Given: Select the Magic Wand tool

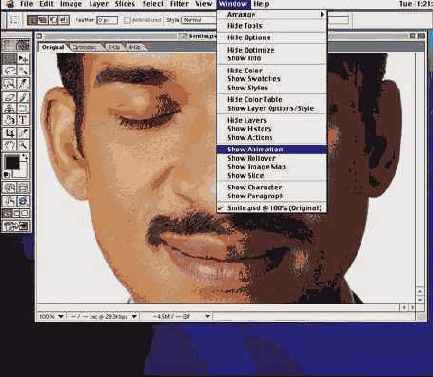Looking at the screenshot, I should pyautogui.click(x=23, y=71).
